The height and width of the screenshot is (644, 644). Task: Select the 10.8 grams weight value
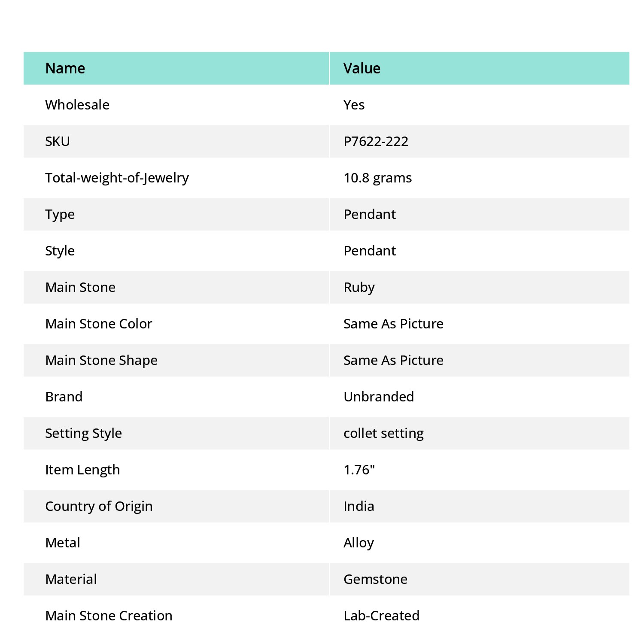[x=377, y=178]
